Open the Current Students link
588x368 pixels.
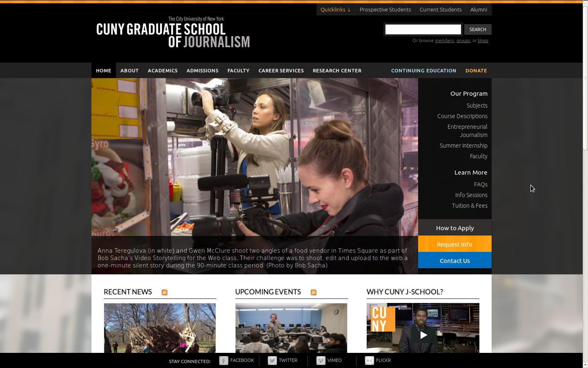(441, 9)
